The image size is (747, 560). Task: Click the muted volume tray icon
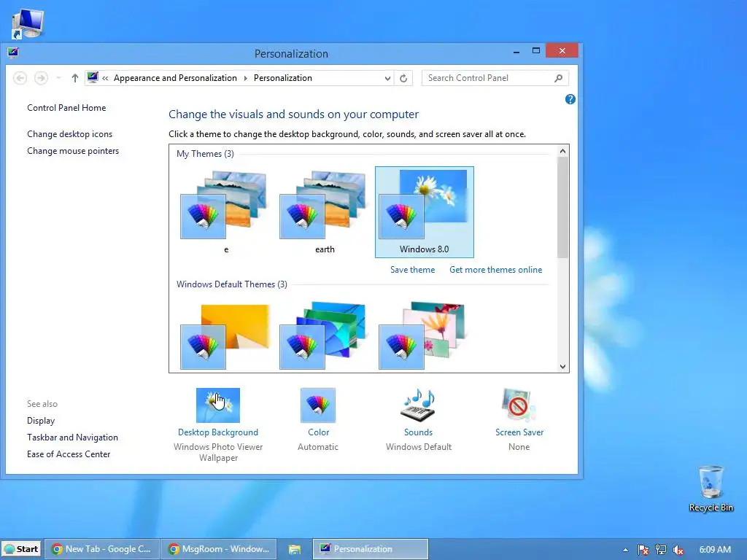(678, 550)
